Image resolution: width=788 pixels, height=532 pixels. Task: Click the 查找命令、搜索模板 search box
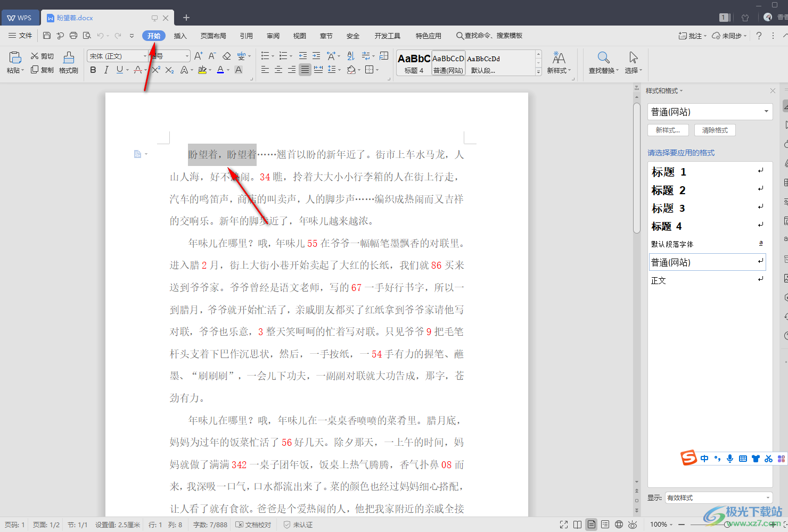(x=489, y=36)
